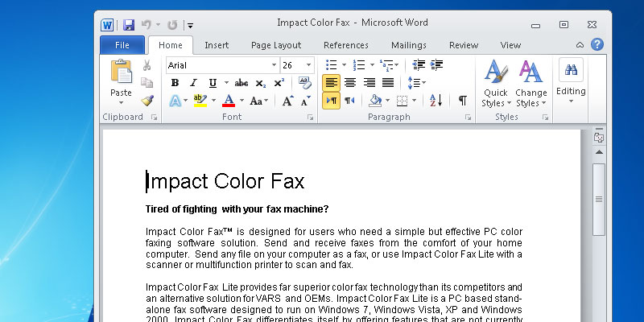Apply the yellow text highlight color
The height and width of the screenshot is (322, 644).
click(200, 101)
